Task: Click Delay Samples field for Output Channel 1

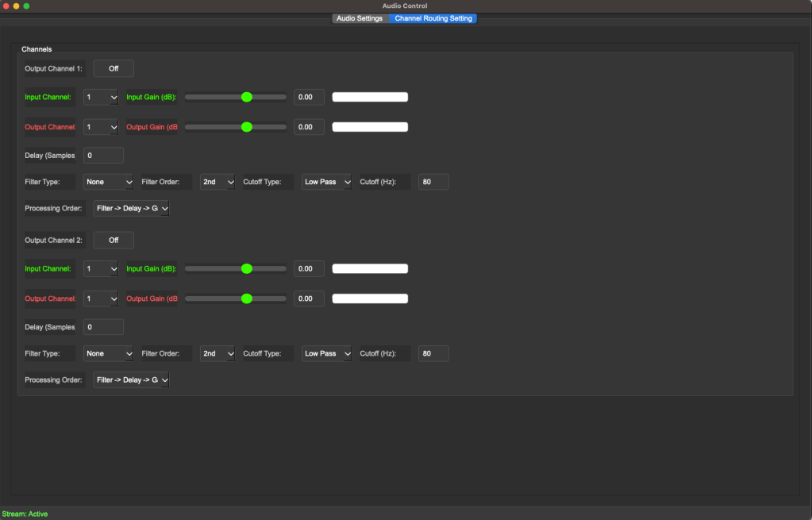Action: click(x=103, y=155)
